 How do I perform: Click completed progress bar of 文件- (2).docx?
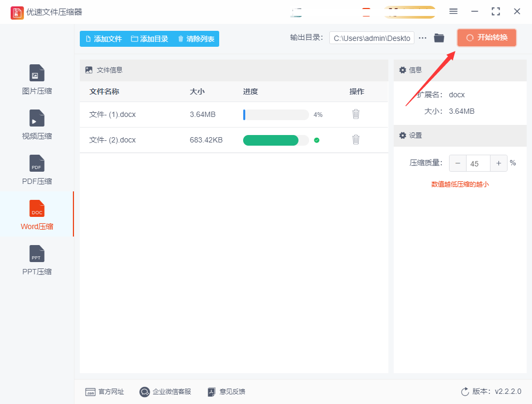tap(276, 140)
